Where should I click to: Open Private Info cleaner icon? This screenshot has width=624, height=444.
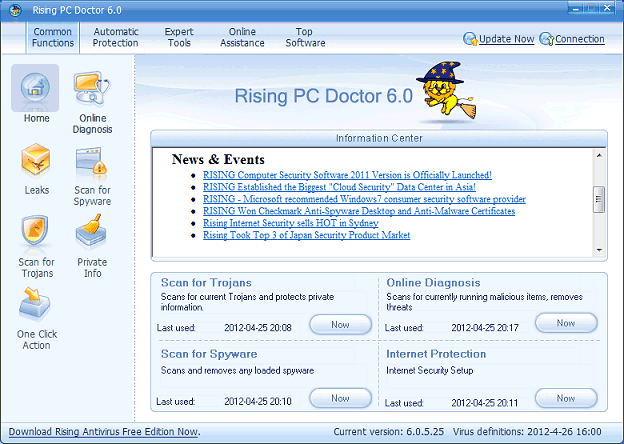92,232
